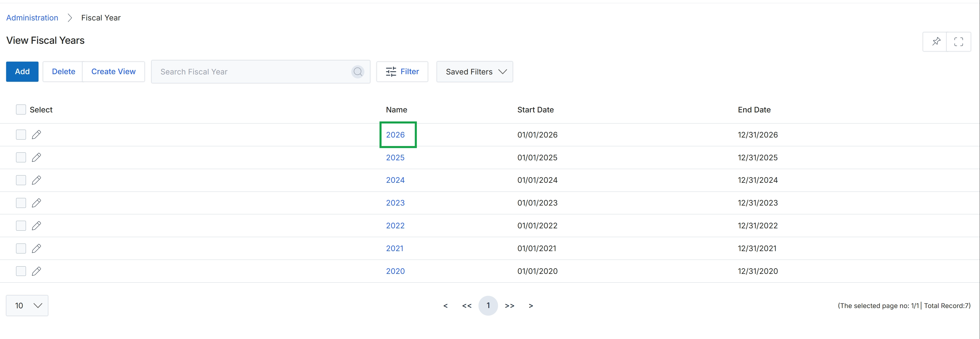Click Fiscal Year breadcrumb text
The width and height of the screenshot is (980, 339).
(101, 18)
